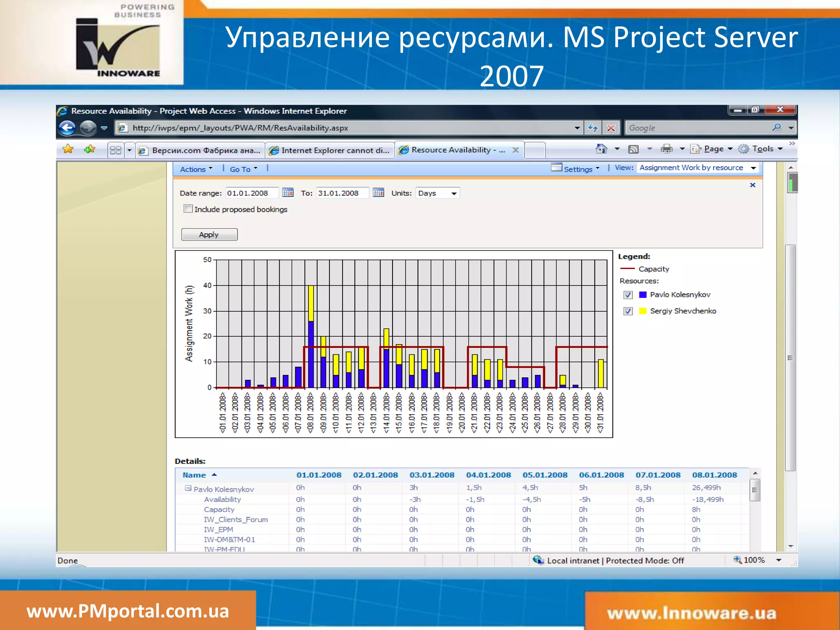This screenshot has width=840, height=630.
Task: Click the Google search magnifier icon
Action: pyautogui.click(x=776, y=128)
